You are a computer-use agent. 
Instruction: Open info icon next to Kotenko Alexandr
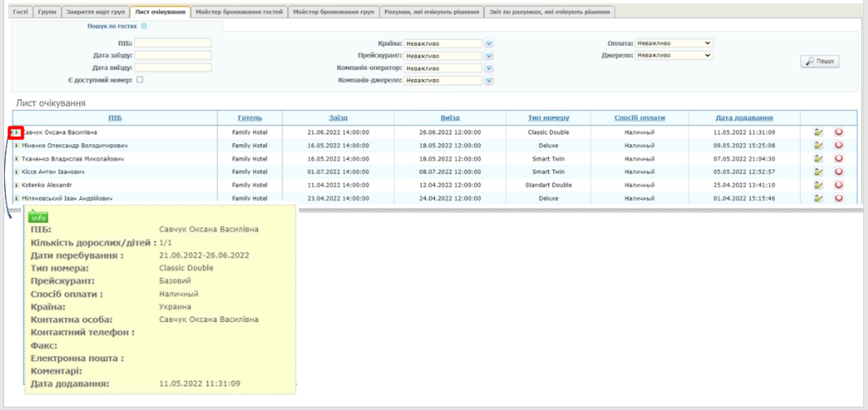click(17, 185)
